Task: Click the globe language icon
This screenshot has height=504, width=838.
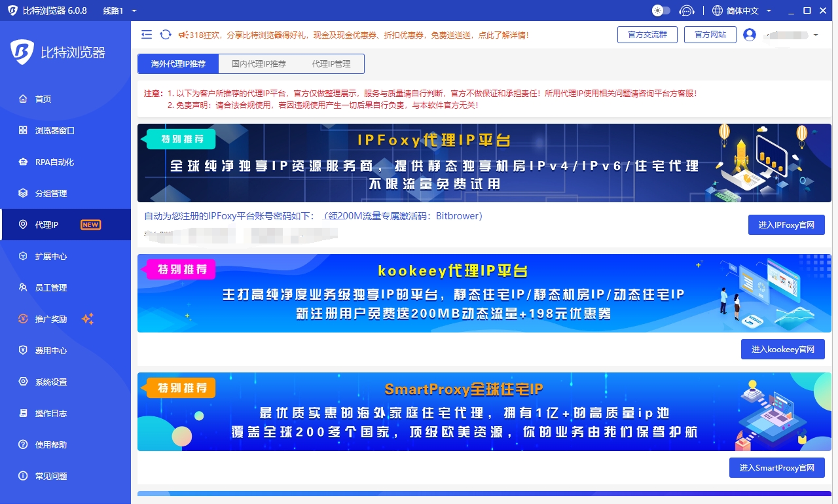Action: (x=718, y=10)
